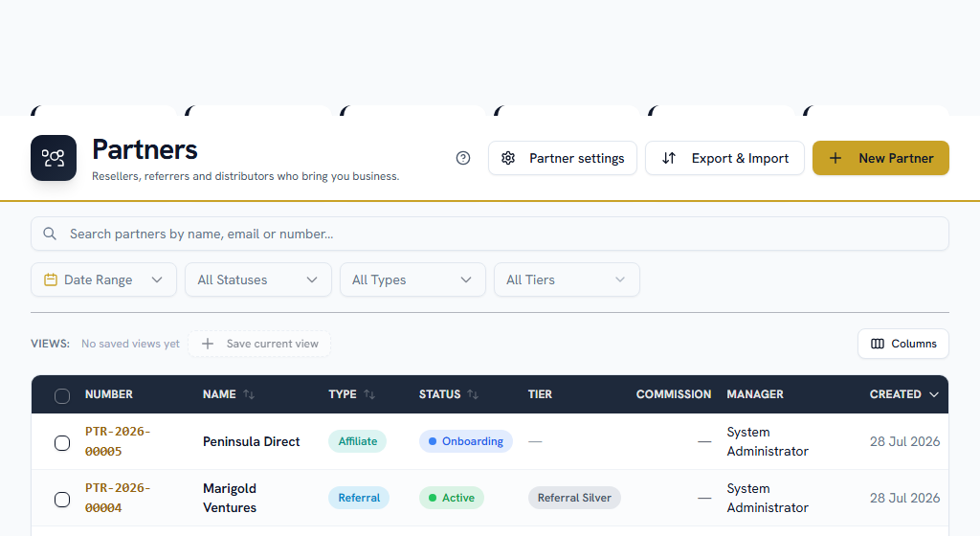Open partner PTR-2026-00005
Screen dimensions: 980x536
[x=118, y=441]
